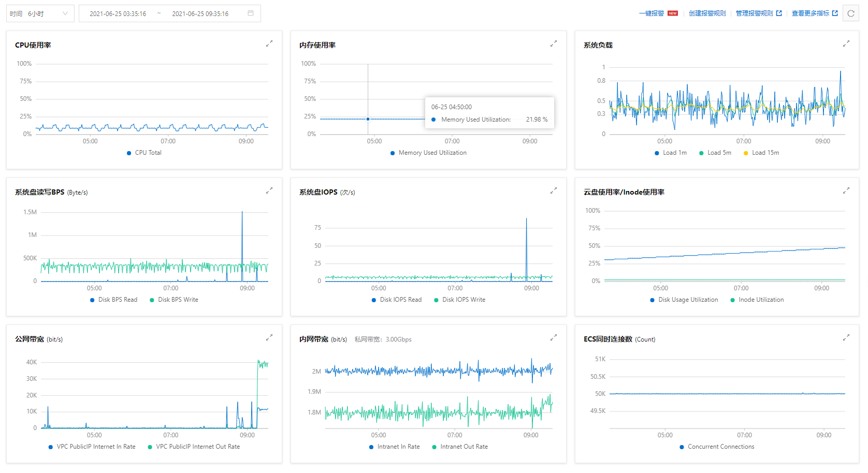Click the memory chart data point at 04:50

click(368, 119)
